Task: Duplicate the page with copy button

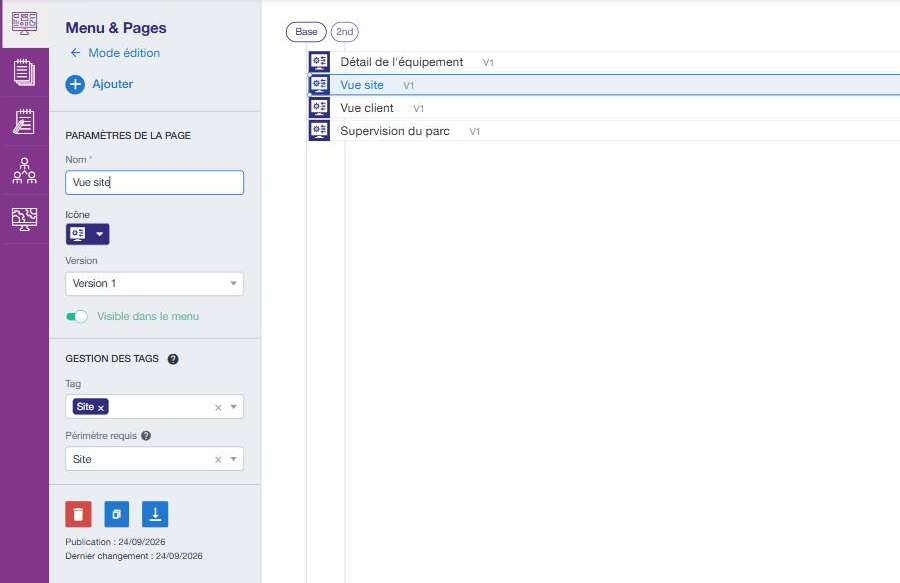Action: [117, 514]
